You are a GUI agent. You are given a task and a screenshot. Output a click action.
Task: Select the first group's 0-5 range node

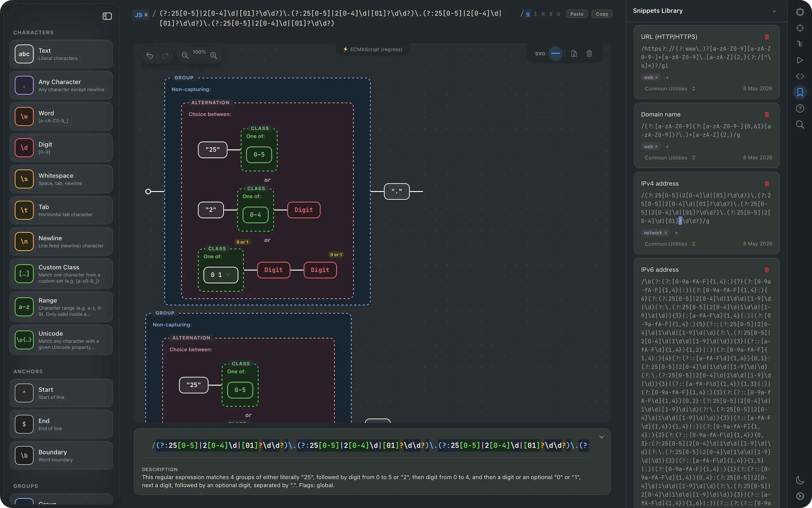(259, 155)
